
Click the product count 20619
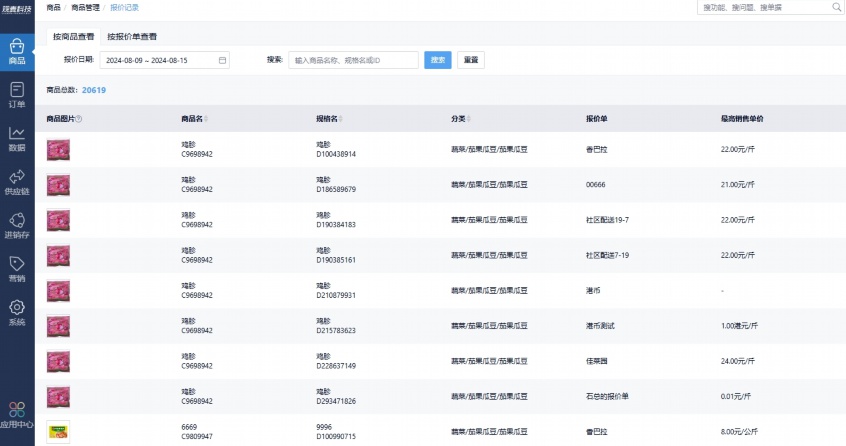(94, 90)
